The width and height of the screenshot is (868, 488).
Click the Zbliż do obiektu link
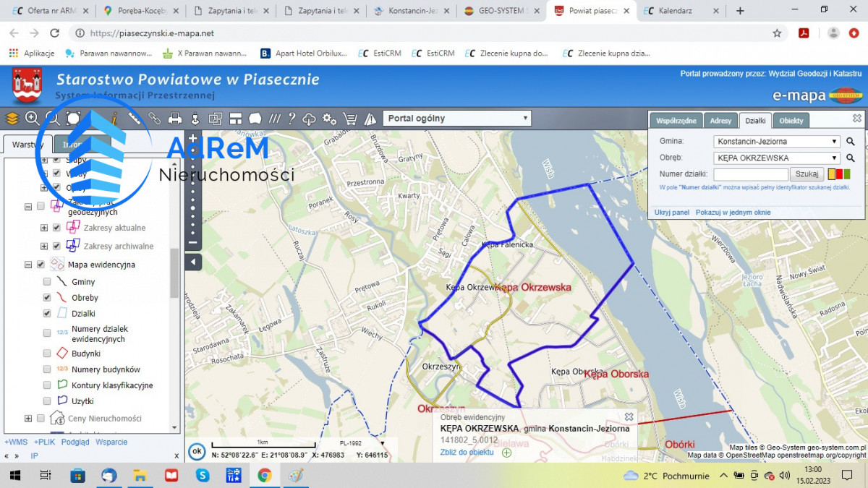click(467, 453)
